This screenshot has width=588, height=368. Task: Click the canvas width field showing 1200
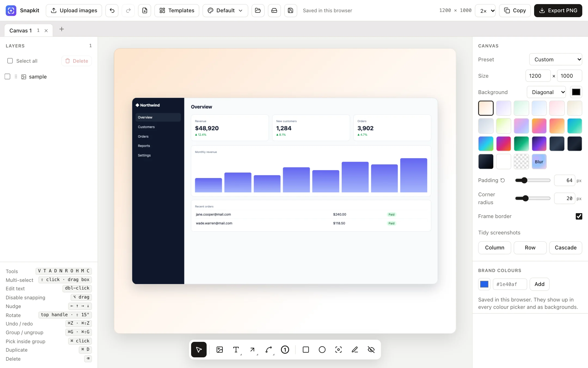[538, 76]
